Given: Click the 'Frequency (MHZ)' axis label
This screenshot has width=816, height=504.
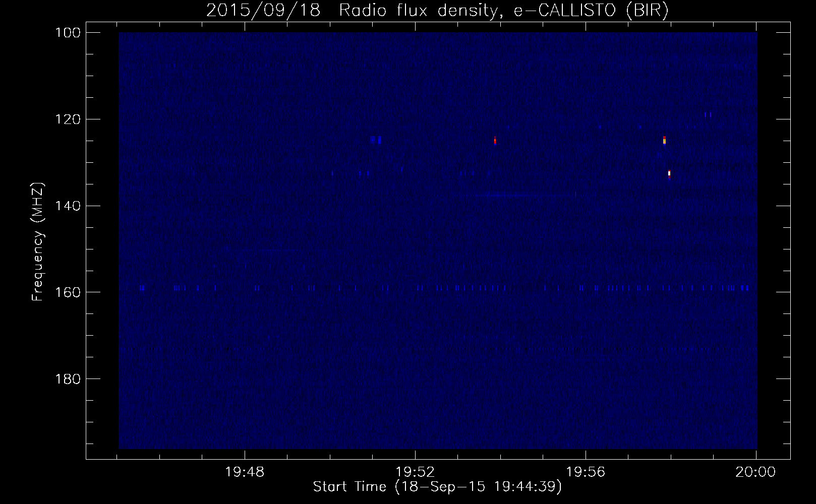Looking at the screenshot, I should pyautogui.click(x=38, y=242).
